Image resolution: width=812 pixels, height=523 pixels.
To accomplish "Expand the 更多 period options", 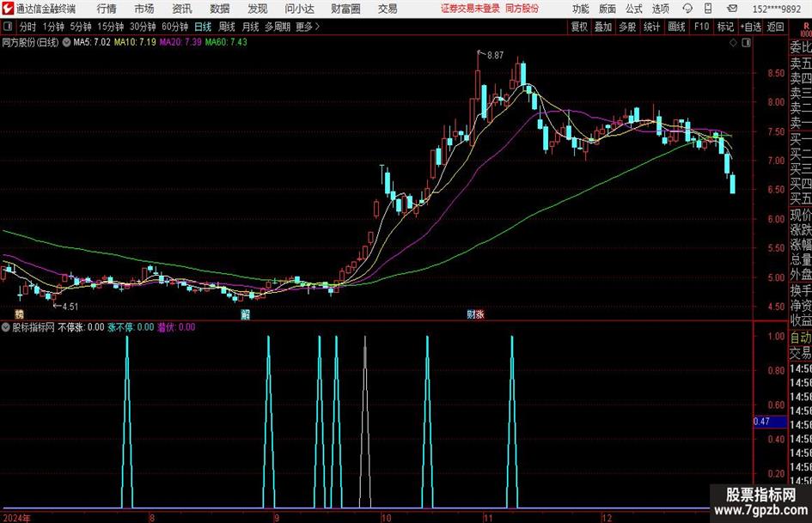I will (308, 27).
